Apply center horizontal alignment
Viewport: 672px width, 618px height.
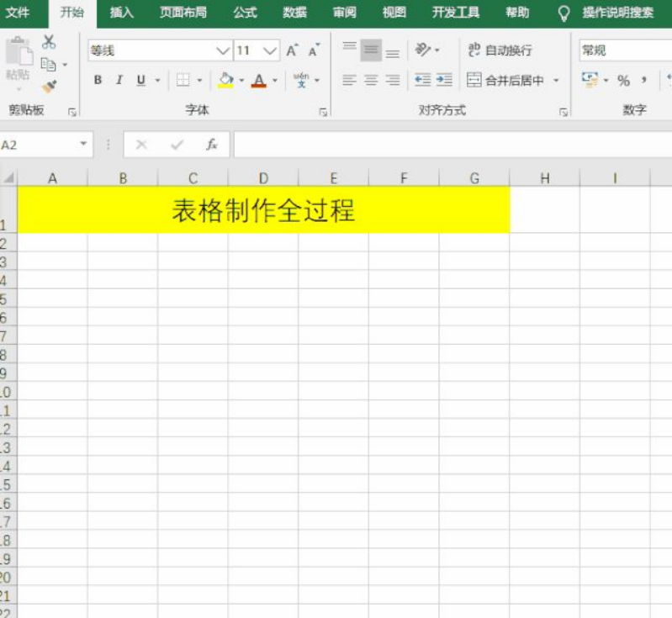[371, 81]
